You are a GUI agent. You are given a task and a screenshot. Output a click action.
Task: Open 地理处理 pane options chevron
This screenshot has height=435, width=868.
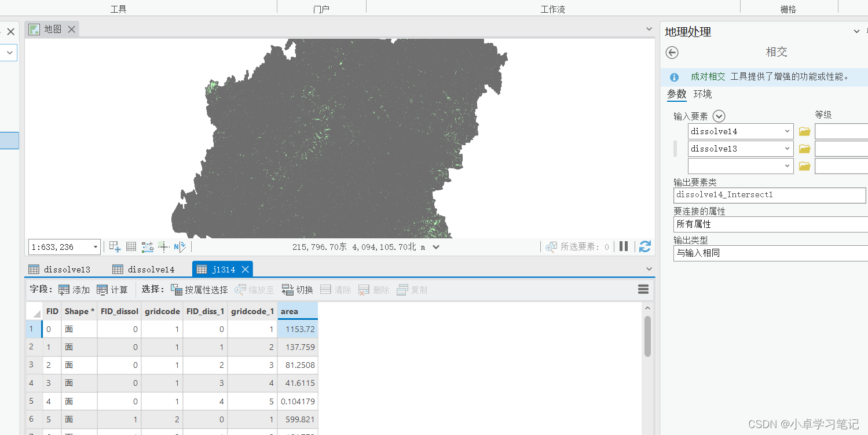[856, 32]
